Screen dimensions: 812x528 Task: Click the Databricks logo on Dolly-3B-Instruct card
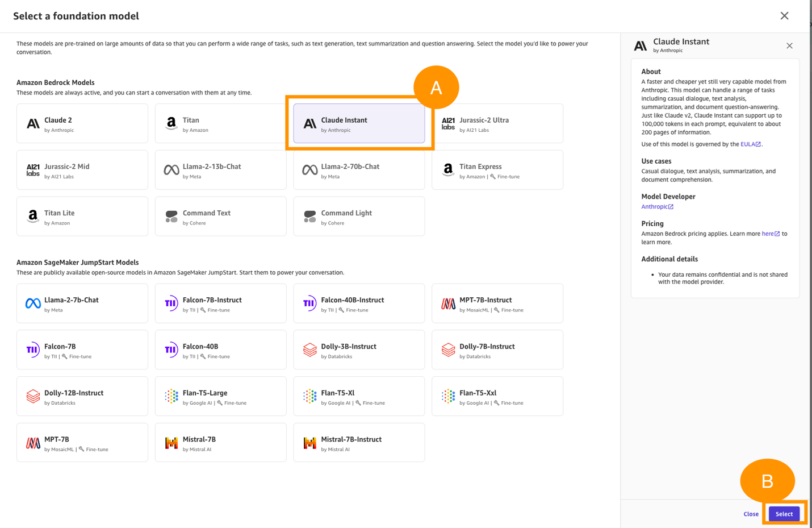pos(309,350)
